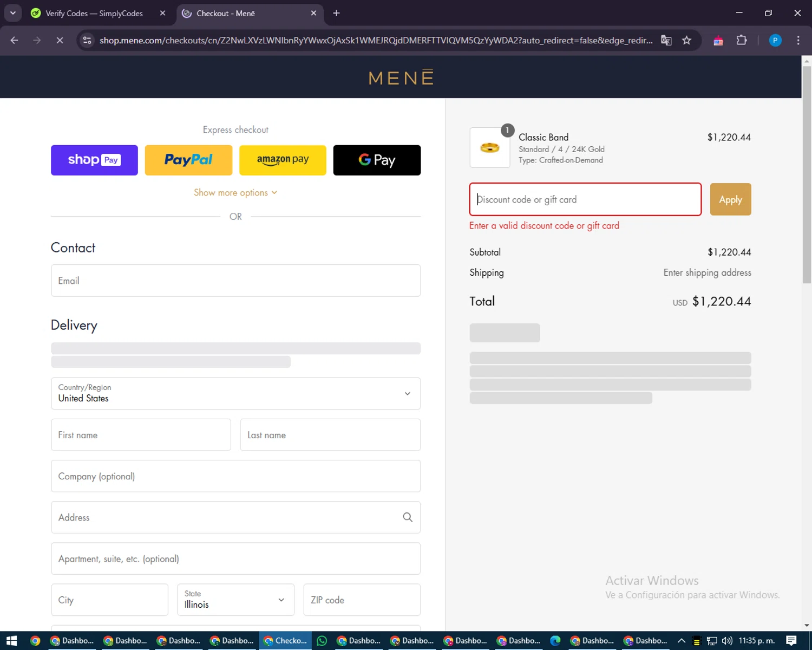Open Microsoft Edge from the taskbar

click(x=555, y=641)
